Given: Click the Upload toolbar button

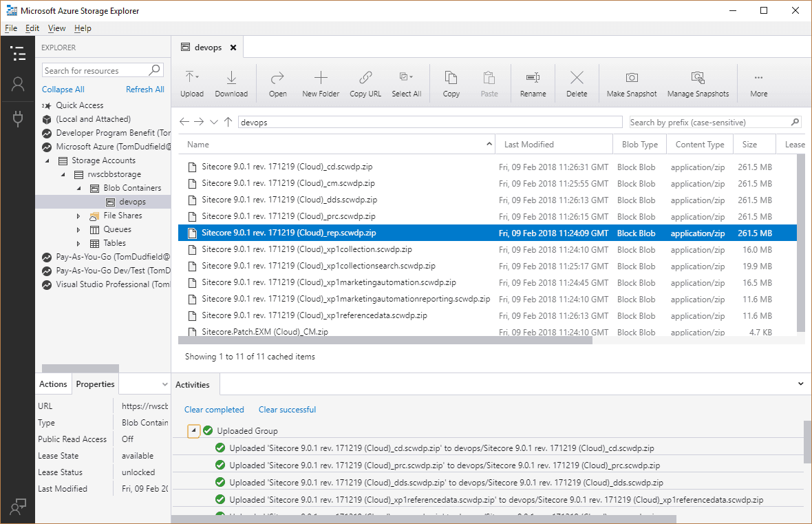Looking at the screenshot, I should point(191,85).
